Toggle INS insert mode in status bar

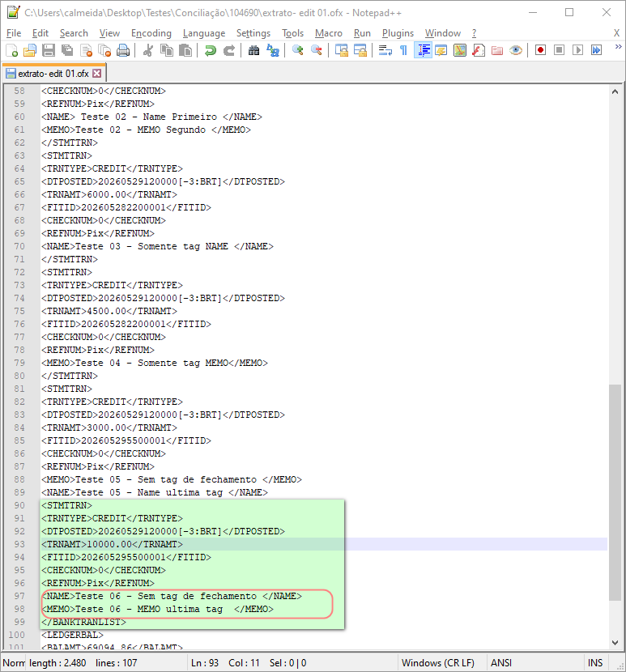click(595, 662)
